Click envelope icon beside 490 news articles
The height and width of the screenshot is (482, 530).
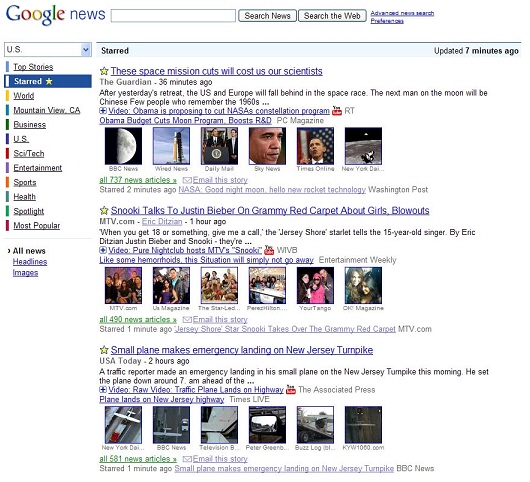click(187, 319)
